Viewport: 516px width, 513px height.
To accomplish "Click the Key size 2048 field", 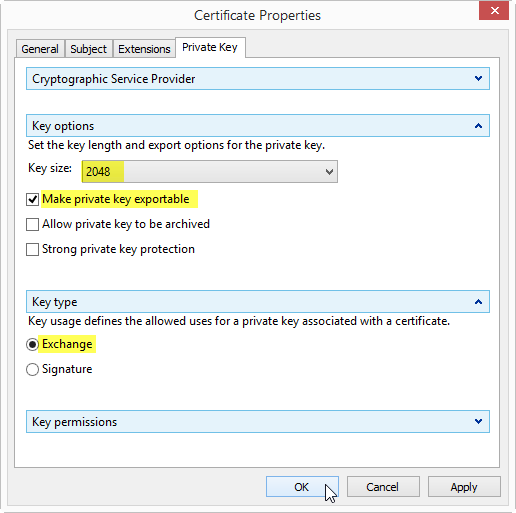I will [x=210, y=172].
